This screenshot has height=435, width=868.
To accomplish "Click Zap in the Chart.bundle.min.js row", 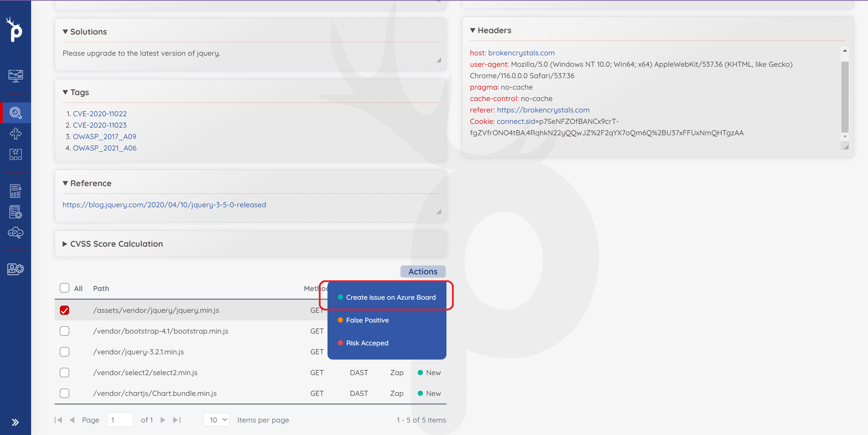I will [397, 393].
